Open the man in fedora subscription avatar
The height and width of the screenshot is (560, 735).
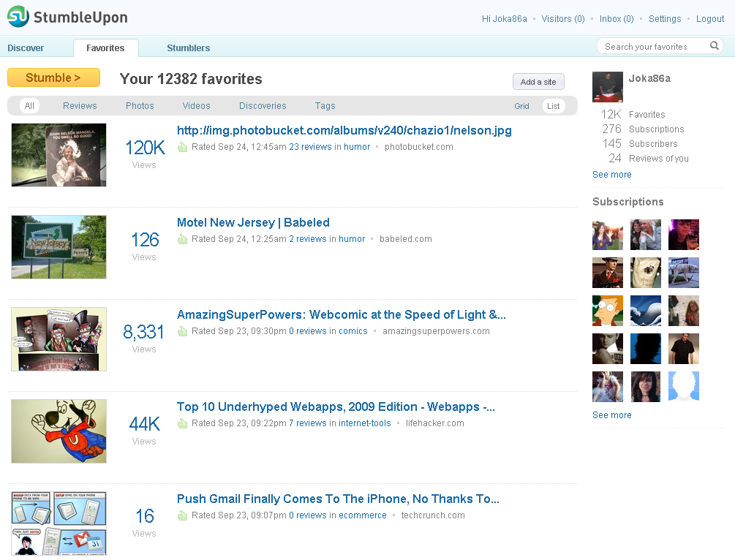608,273
